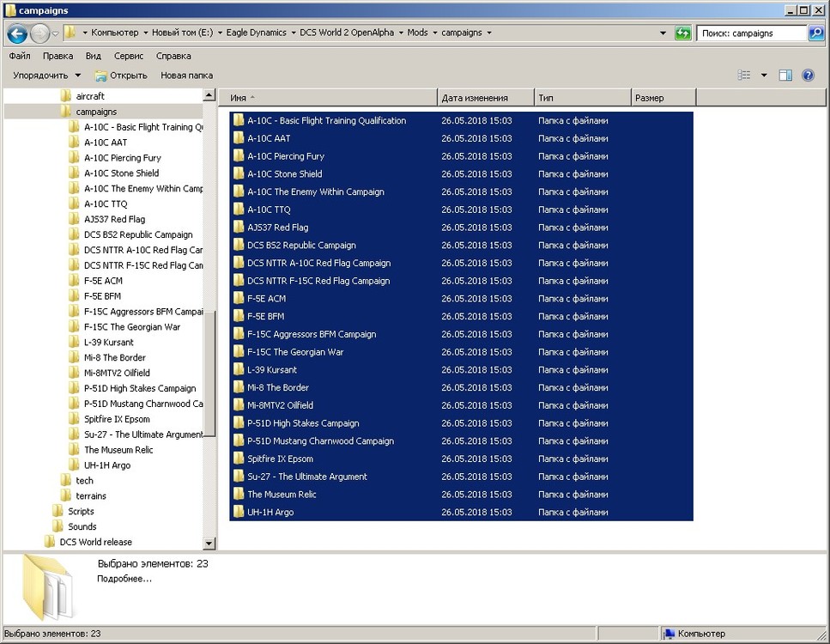Open the Сервис menu
Image resolution: width=830 pixels, height=644 pixels.
tap(129, 56)
